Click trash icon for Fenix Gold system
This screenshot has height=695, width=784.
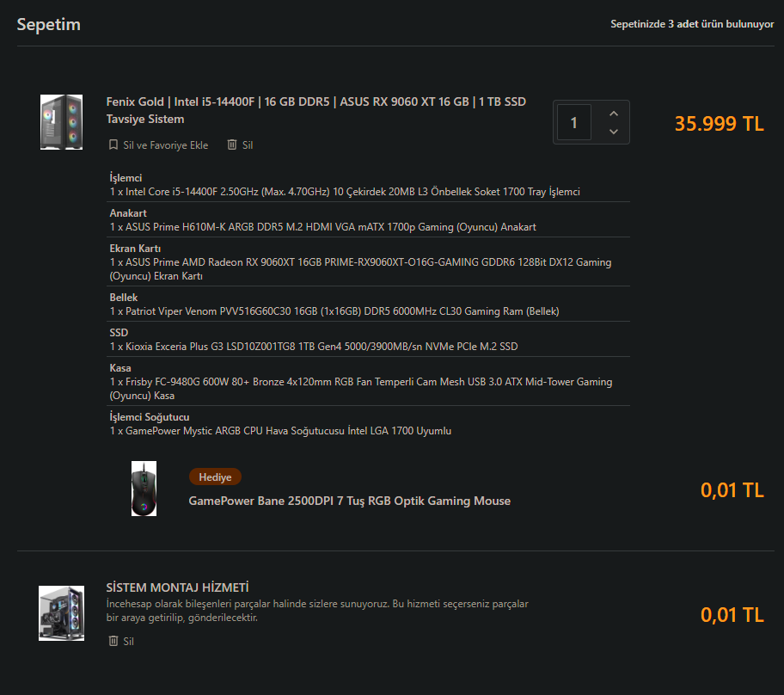[x=232, y=145]
